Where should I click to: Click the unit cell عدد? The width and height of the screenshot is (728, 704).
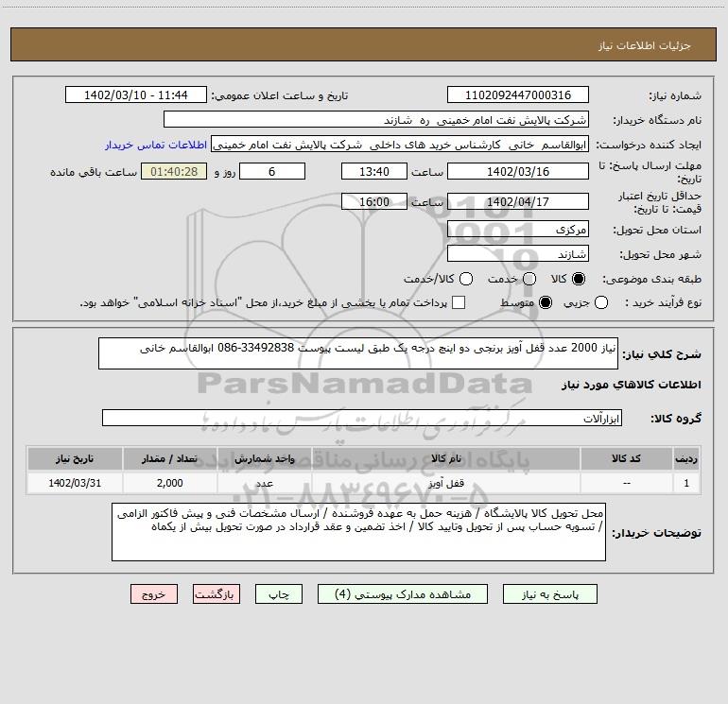point(264,483)
